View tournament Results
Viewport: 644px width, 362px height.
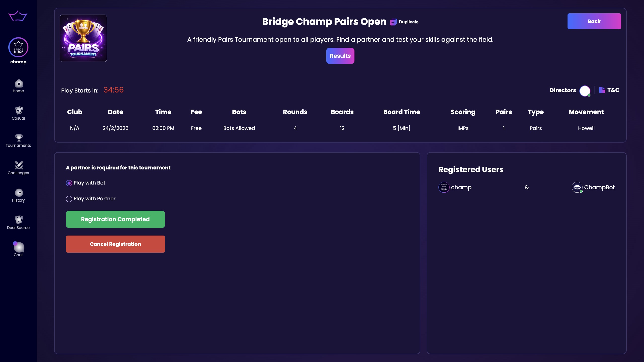[x=340, y=56]
